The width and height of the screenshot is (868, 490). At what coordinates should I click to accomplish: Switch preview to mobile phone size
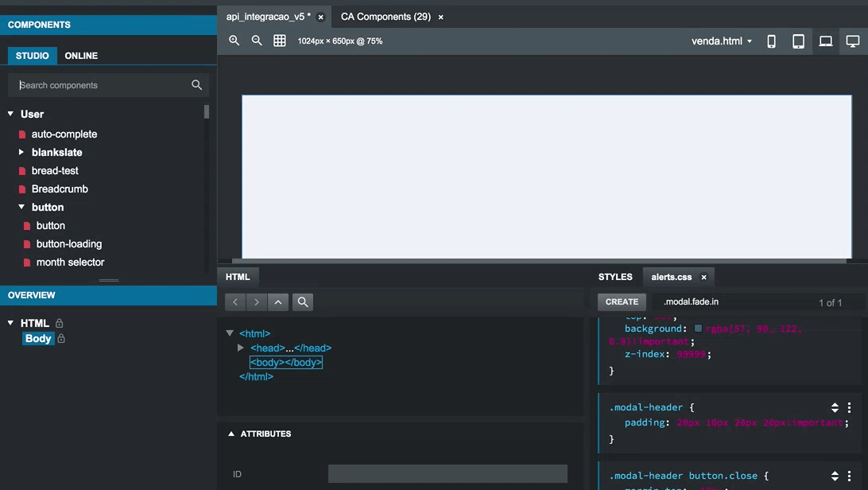pyautogui.click(x=771, y=41)
